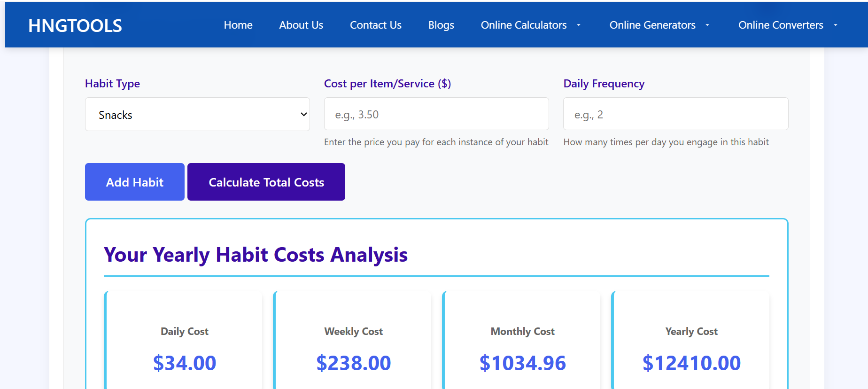Click the HNGTOOLS site logo
Screen dimensions: 868x389
[x=75, y=26]
